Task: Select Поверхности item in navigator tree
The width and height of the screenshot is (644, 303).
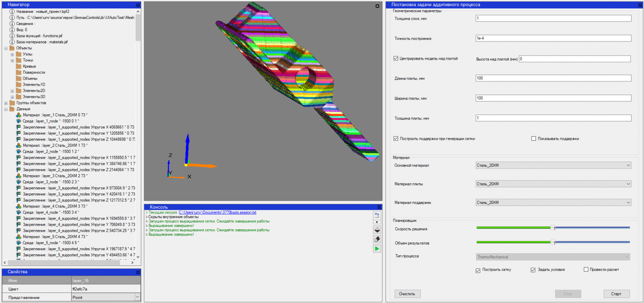Action: [x=34, y=73]
